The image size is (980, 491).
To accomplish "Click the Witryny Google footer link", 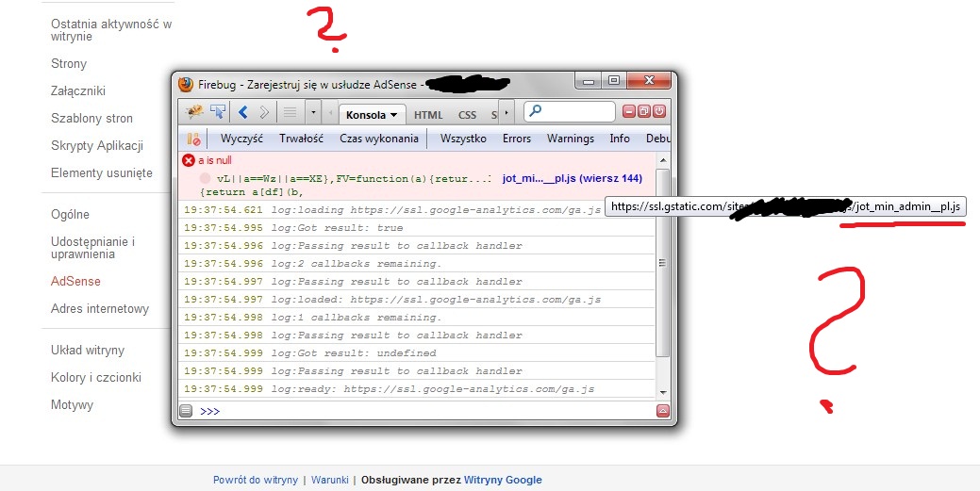I will (x=503, y=480).
